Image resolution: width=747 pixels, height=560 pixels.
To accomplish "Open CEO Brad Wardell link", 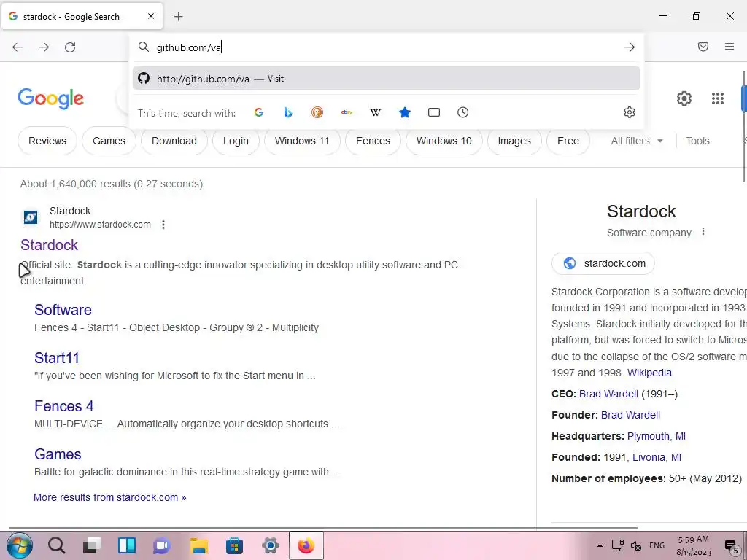I will [x=608, y=394].
